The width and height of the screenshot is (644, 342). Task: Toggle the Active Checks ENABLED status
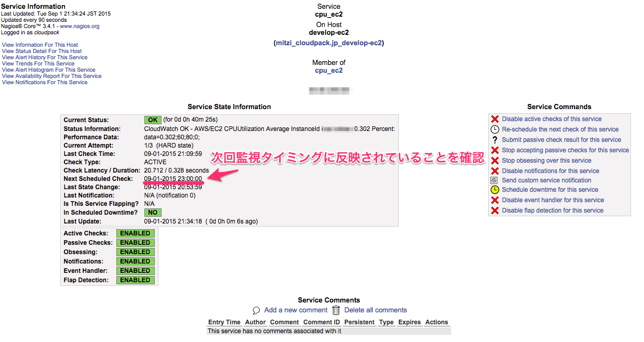[x=136, y=233]
